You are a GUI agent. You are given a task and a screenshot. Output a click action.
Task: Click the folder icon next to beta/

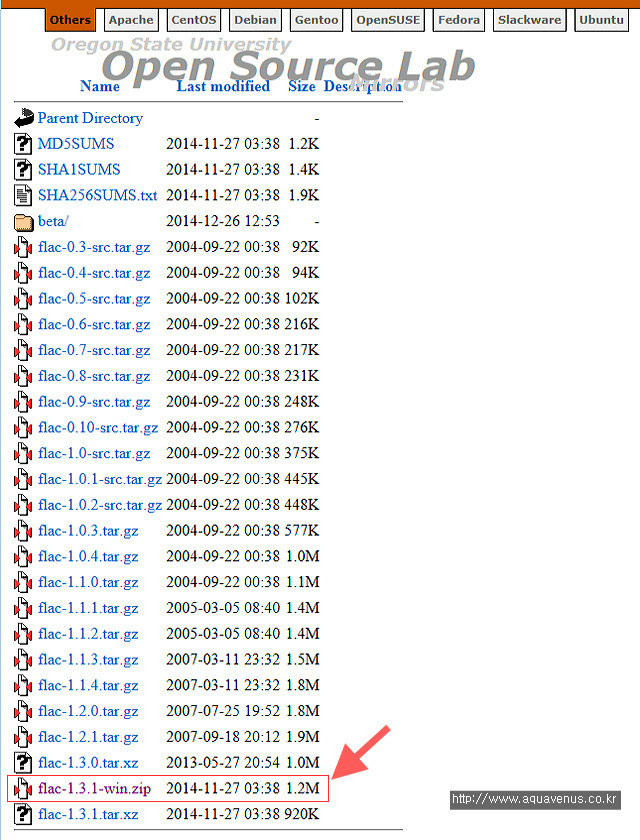tap(24, 222)
